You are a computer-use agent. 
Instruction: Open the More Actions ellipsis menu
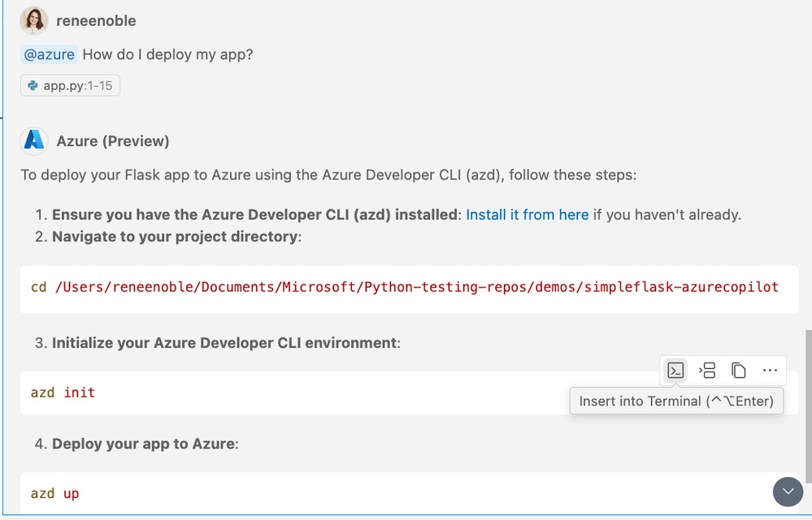(x=770, y=370)
